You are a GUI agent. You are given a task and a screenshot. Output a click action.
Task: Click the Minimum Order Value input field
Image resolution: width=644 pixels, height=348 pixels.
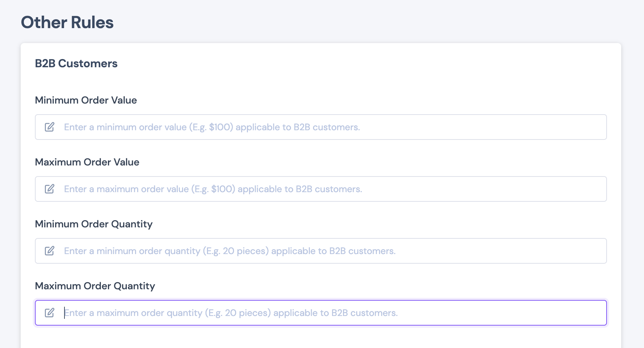click(x=321, y=127)
